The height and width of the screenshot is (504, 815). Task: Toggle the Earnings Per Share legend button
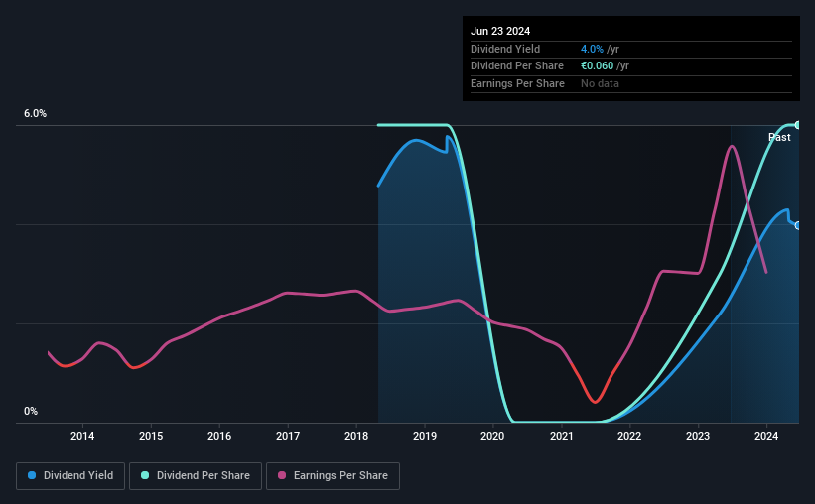click(x=333, y=475)
